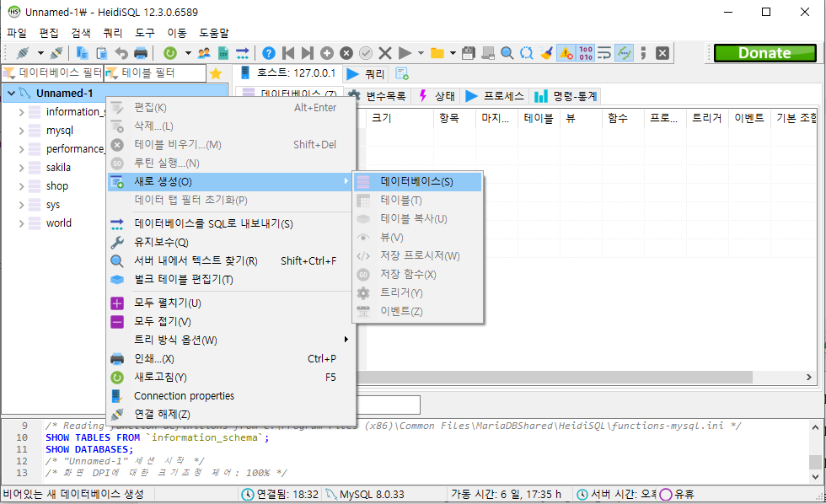Toggle the binary 100/010 display icon
Screen dimensions: 826x504
click(585, 53)
